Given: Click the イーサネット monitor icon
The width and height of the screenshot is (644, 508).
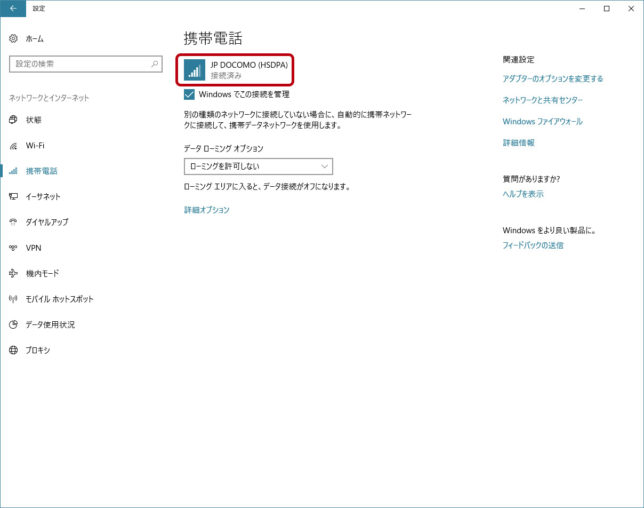Looking at the screenshot, I should point(13,196).
